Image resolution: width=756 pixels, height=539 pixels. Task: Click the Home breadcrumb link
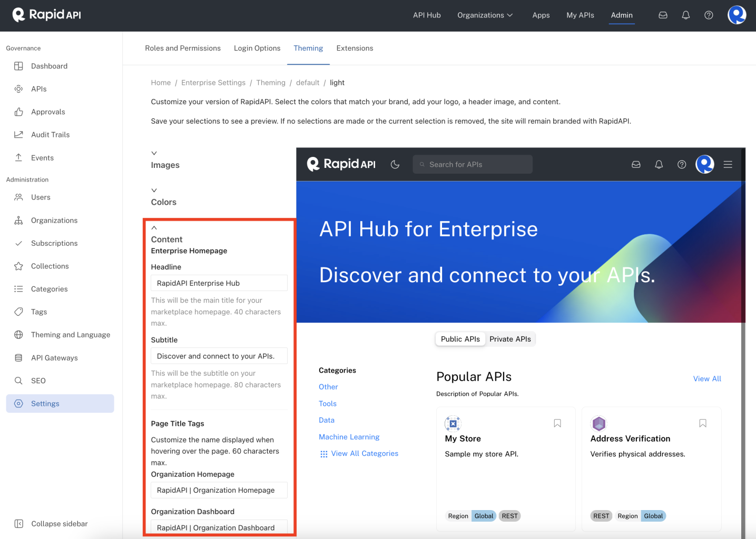[161, 83]
